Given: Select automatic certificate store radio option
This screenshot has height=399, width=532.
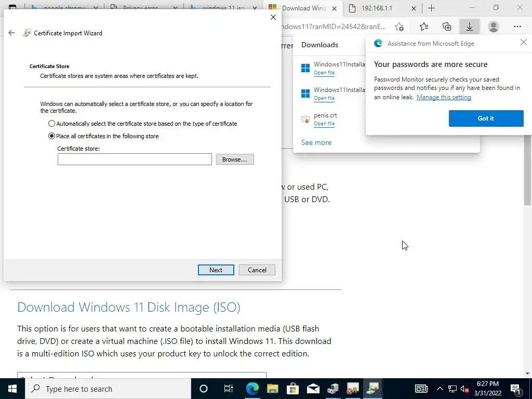Looking at the screenshot, I should pyautogui.click(x=51, y=124).
